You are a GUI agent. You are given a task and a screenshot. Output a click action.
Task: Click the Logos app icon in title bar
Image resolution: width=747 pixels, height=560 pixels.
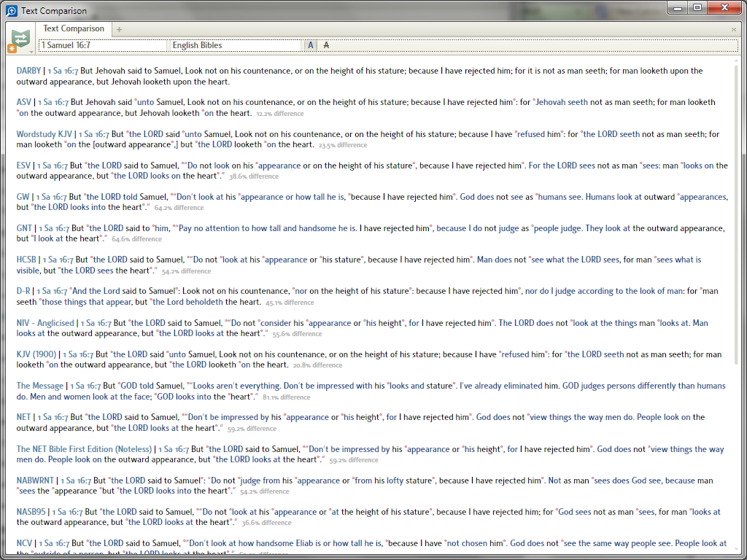[x=12, y=10]
